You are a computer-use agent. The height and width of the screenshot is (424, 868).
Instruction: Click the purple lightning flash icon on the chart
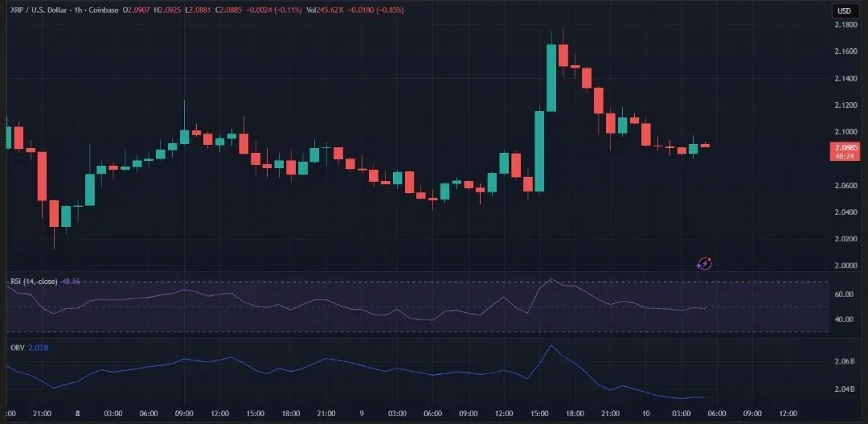pyautogui.click(x=704, y=264)
